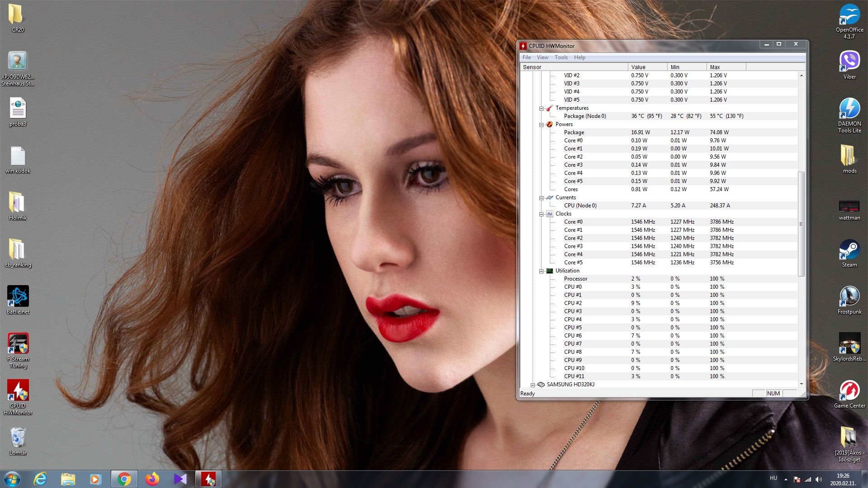868x488 pixels.
Task: Open the mods folder
Action: [849, 160]
